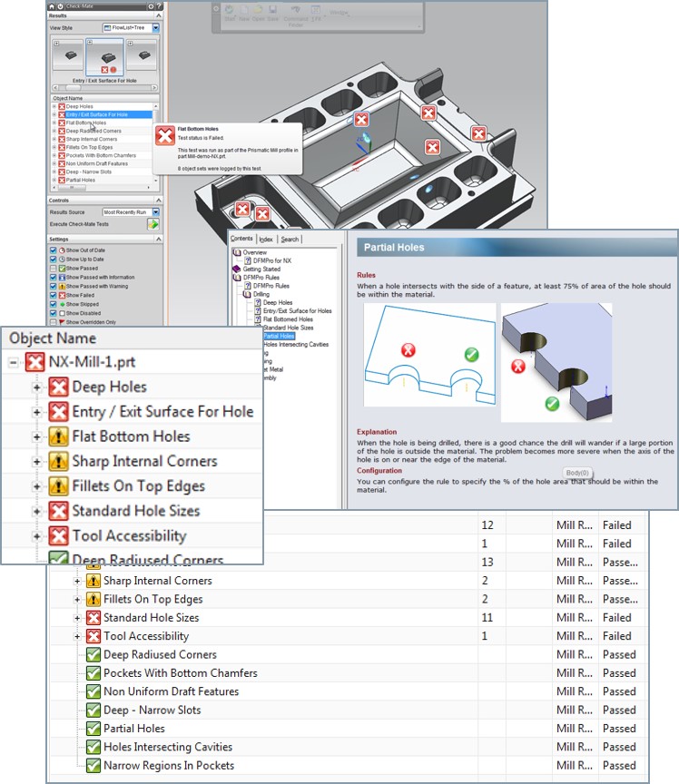Select Pockets With Bottom Chamfers in small Check-Mate list

coord(101,155)
